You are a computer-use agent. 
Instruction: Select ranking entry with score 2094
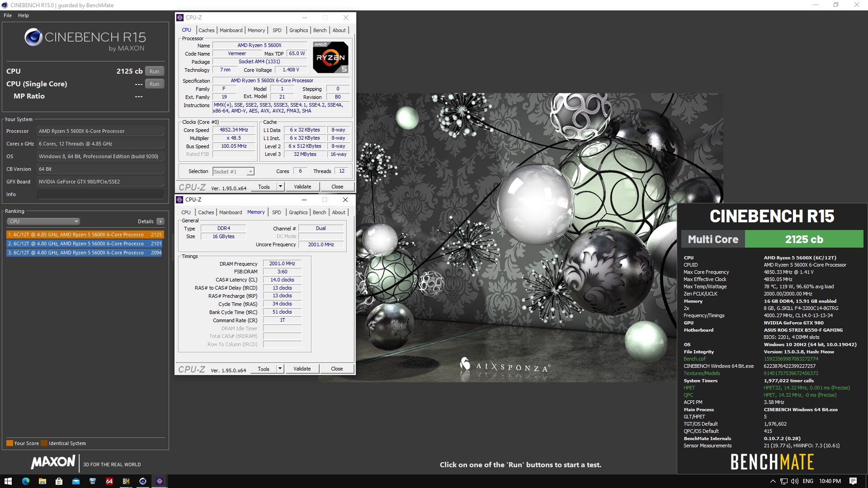[85, 253]
